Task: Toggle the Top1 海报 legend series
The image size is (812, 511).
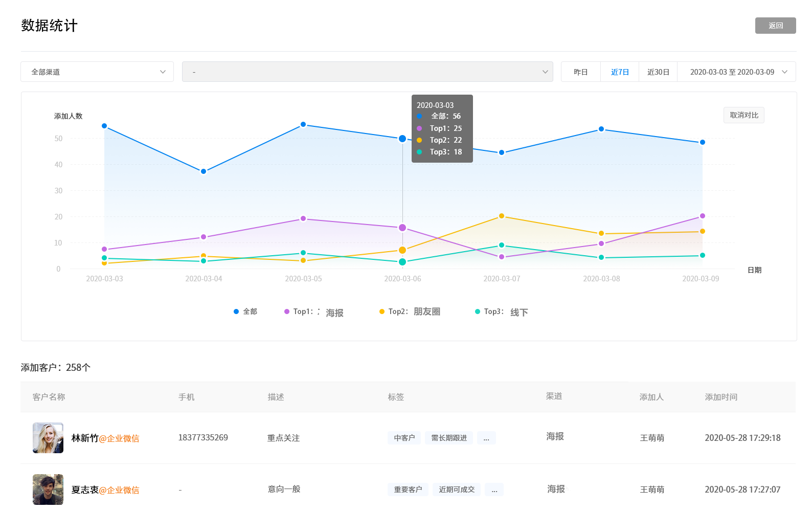Action: (x=314, y=312)
